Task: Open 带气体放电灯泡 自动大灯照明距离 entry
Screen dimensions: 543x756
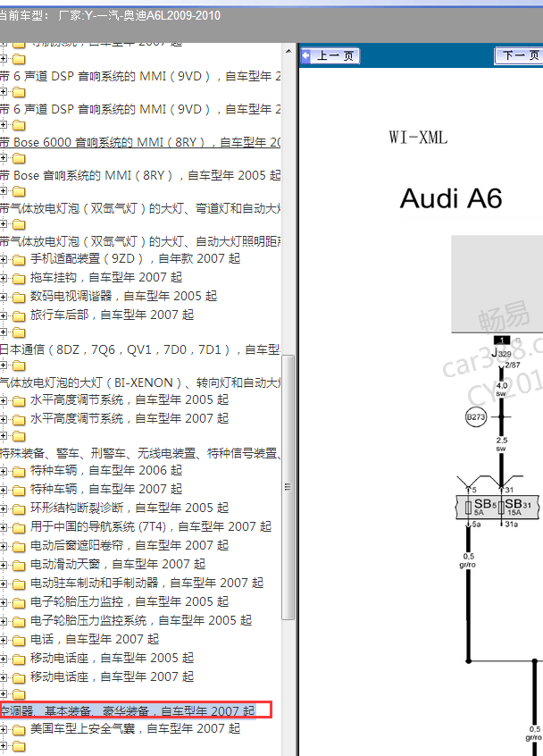Action: pos(140,241)
